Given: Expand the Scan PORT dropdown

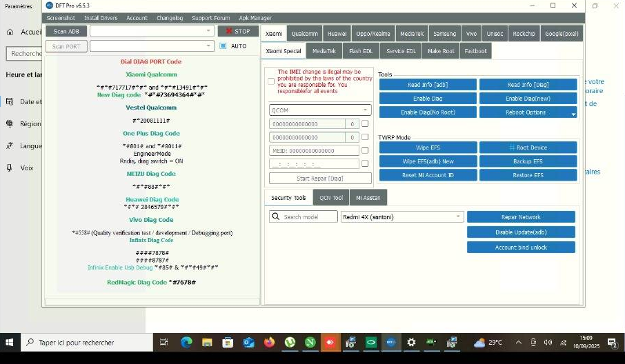Looking at the screenshot, I should coord(208,45).
